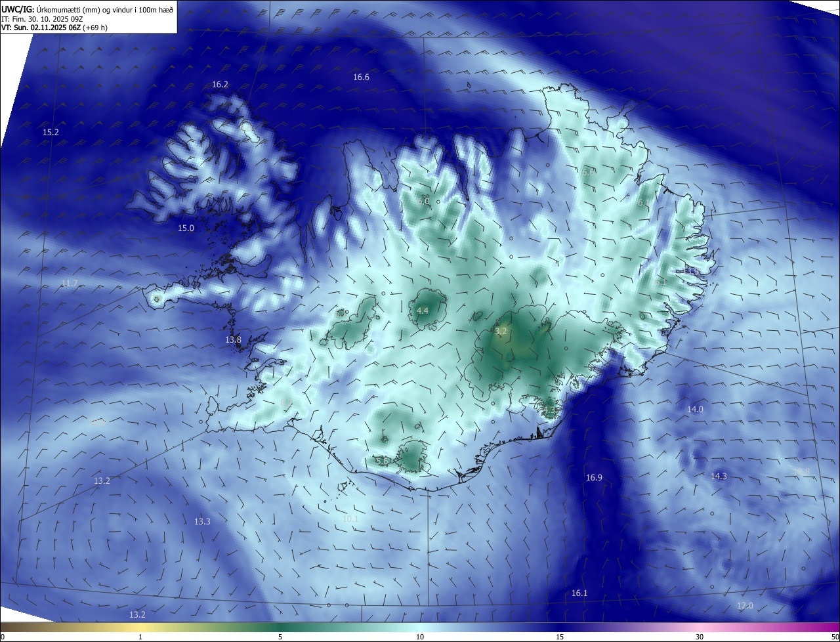Click the 4.4 value on the glacier

423,310
